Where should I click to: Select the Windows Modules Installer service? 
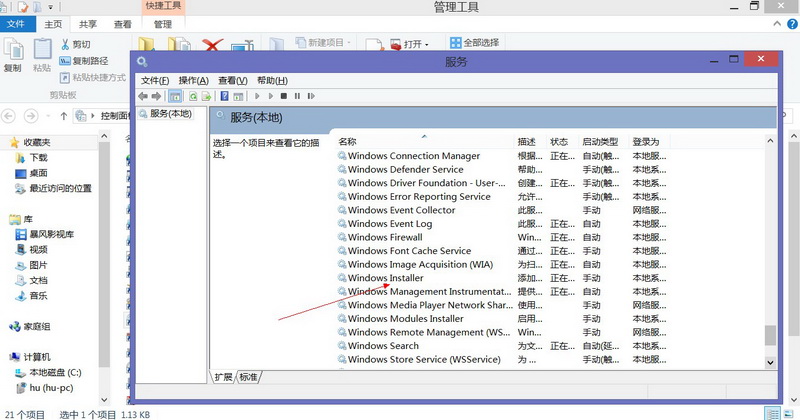click(502, 318)
